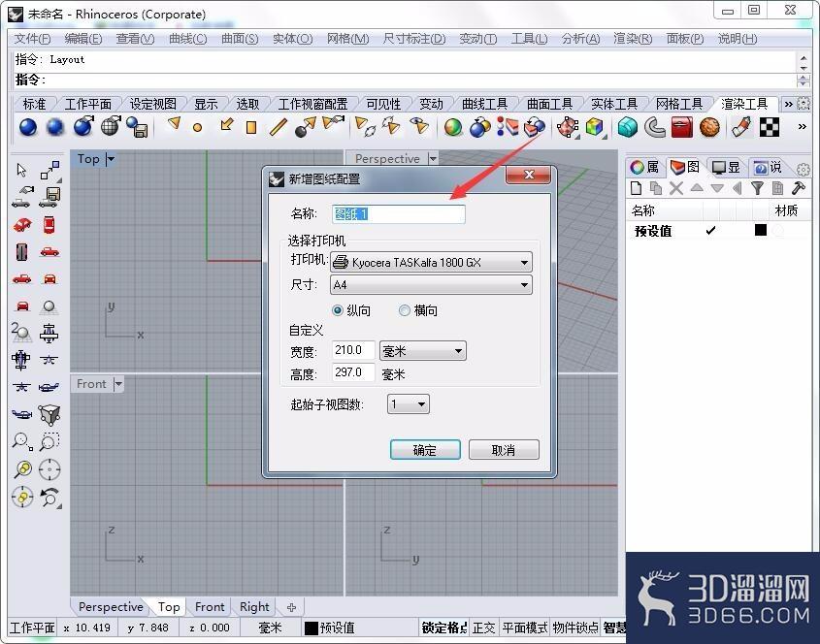Image resolution: width=820 pixels, height=644 pixels.
Task: Click the red top-view car icon
Action: click(49, 225)
